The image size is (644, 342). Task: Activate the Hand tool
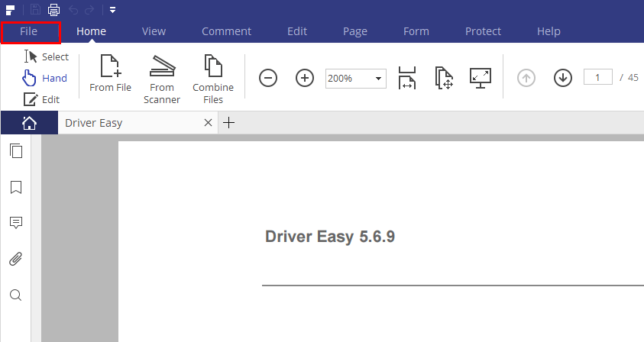coord(45,78)
